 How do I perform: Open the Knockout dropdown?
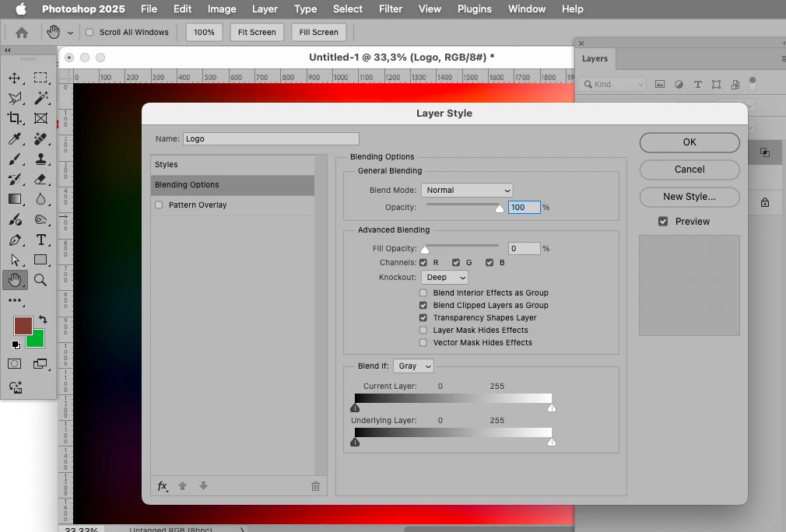click(444, 278)
